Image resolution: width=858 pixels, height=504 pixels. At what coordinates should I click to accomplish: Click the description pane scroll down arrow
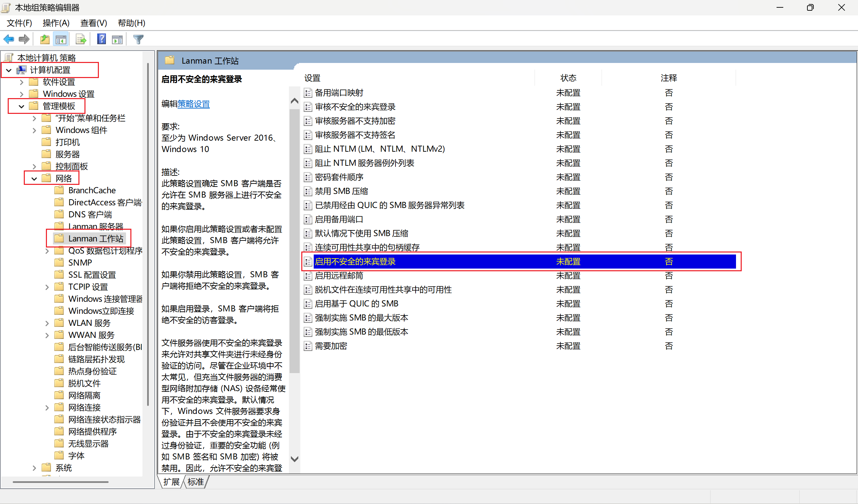coord(295,459)
